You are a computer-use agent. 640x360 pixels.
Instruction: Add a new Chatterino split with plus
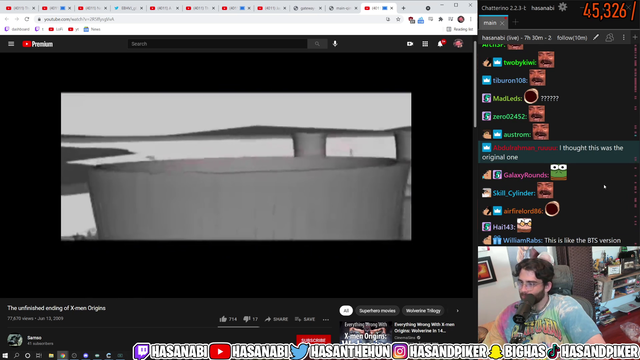coord(635,38)
